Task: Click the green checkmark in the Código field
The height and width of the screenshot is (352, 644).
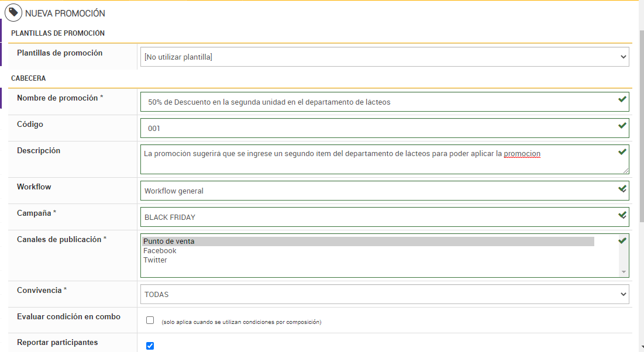Action: point(622,126)
